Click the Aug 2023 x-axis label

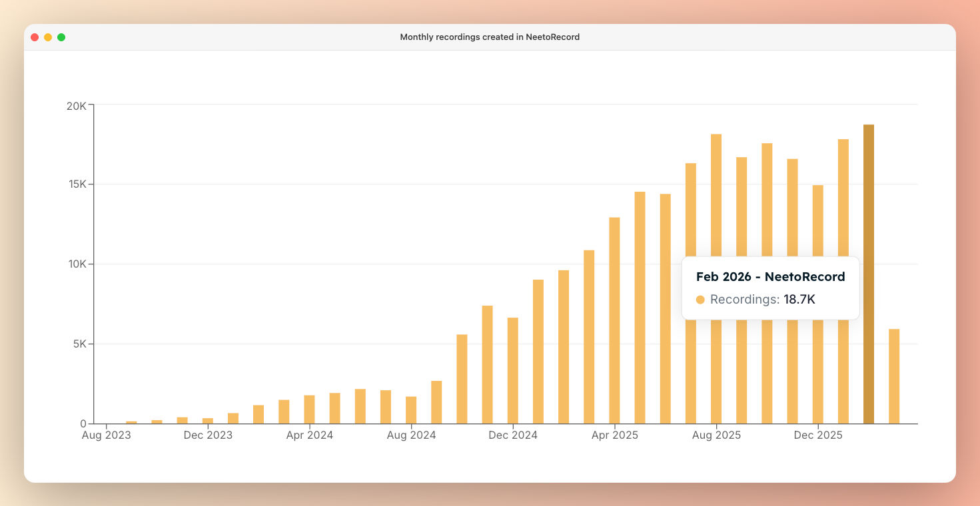click(x=107, y=435)
